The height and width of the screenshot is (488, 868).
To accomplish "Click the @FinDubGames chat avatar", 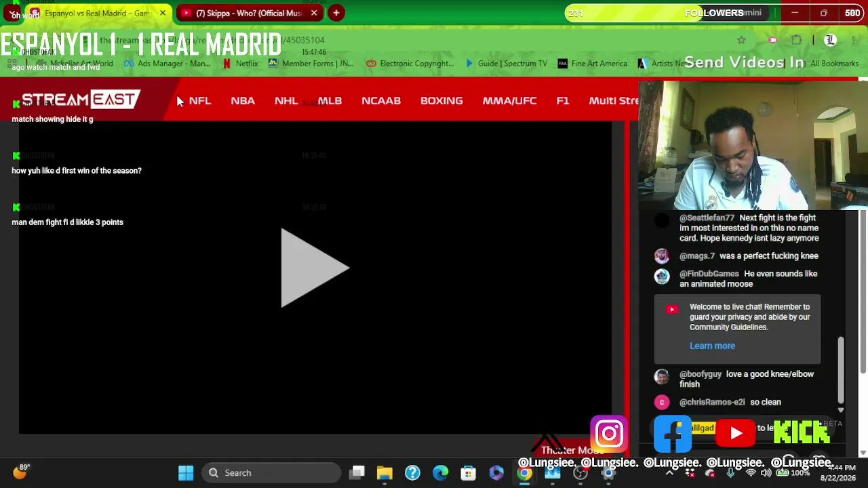I will tap(662, 276).
